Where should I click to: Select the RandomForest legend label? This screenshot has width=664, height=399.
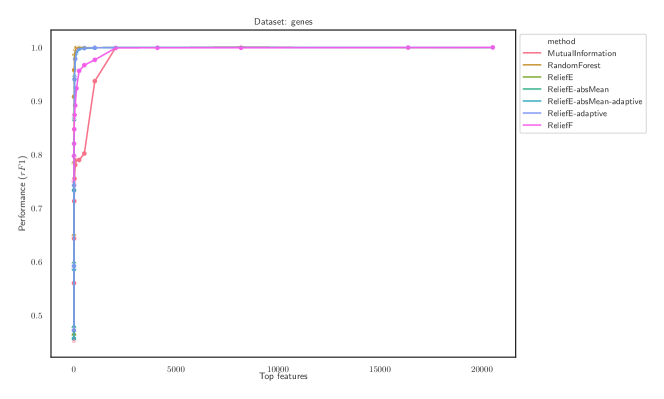pyautogui.click(x=574, y=65)
